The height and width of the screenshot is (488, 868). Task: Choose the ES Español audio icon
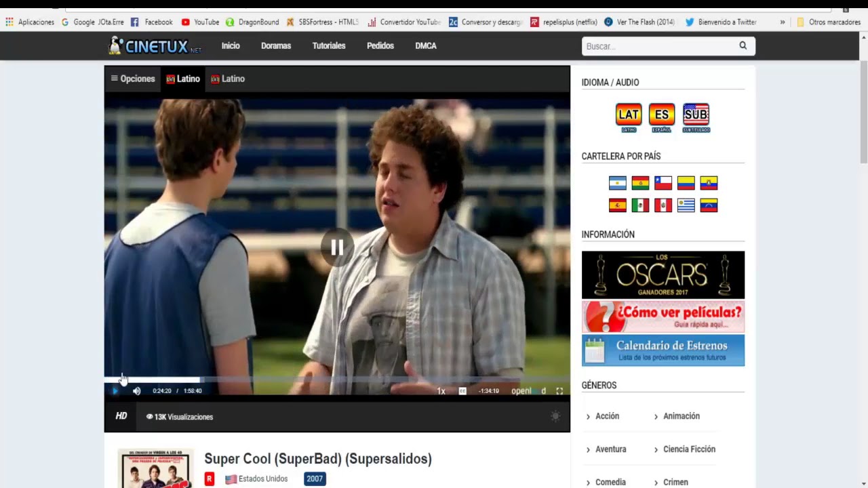tap(662, 117)
